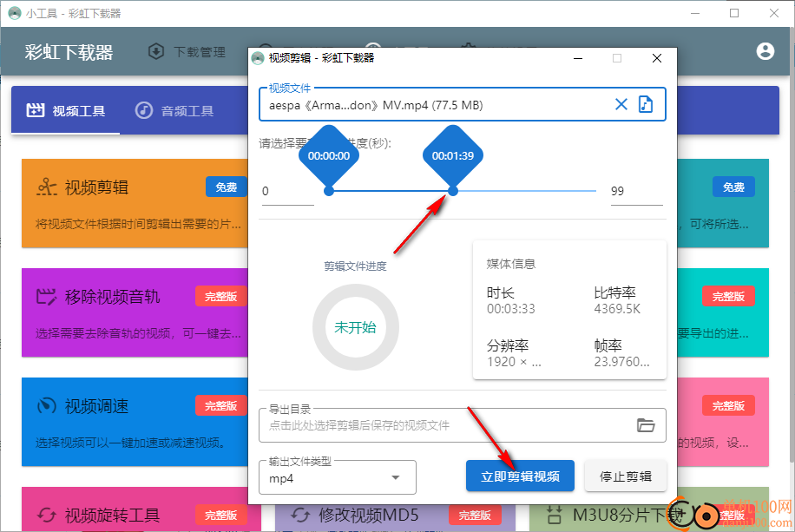Open account profile in main window
This screenshot has height=532, width=795.
(765, 51)
